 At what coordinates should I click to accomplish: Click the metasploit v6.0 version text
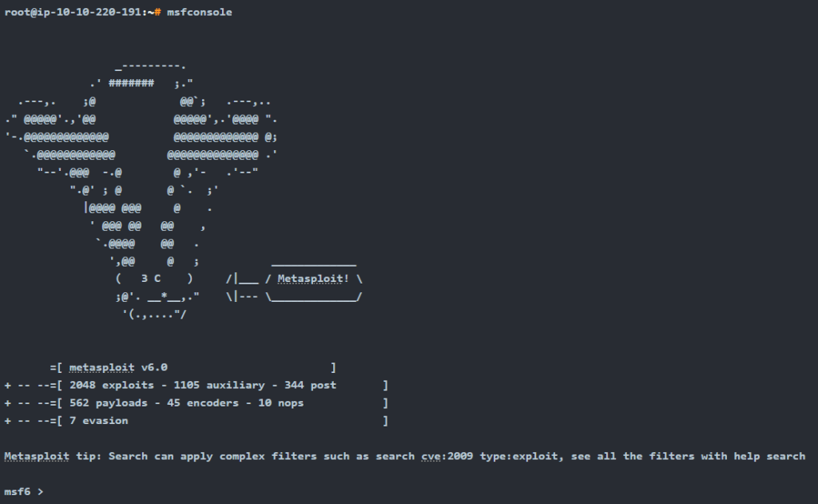[118, 367]
